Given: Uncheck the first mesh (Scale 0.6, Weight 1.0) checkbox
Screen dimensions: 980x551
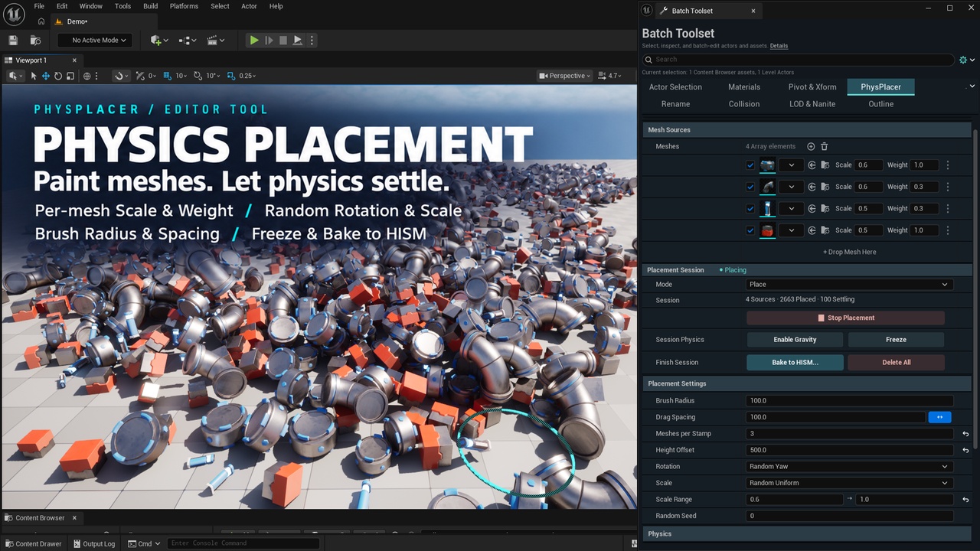Looking at the screenshot, I should tap(750, 165).
